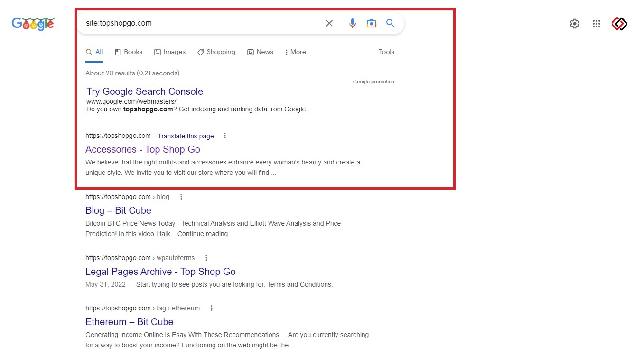The width and height of the screenshot is (634, 364).
Task: Open the Google apps grid
Action: [x=597, y=24]
